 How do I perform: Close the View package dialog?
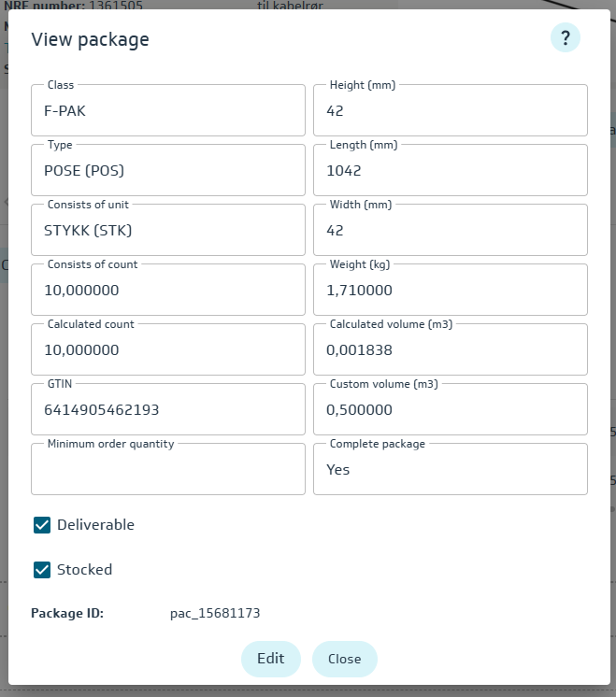[x=344, y=659]
